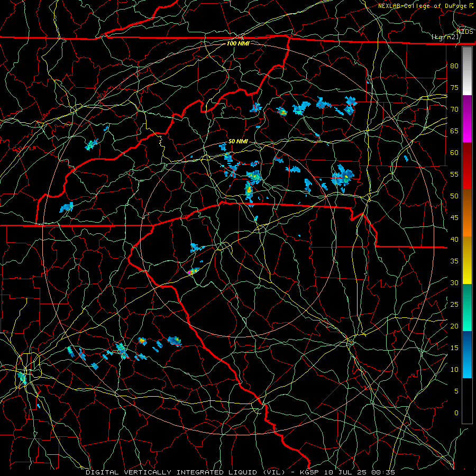Screen dimensions: 476x476
Task: Click the DIGITAL VERTICALLY INTEGRATED LIQUID caption
Action: click(185, 472)
